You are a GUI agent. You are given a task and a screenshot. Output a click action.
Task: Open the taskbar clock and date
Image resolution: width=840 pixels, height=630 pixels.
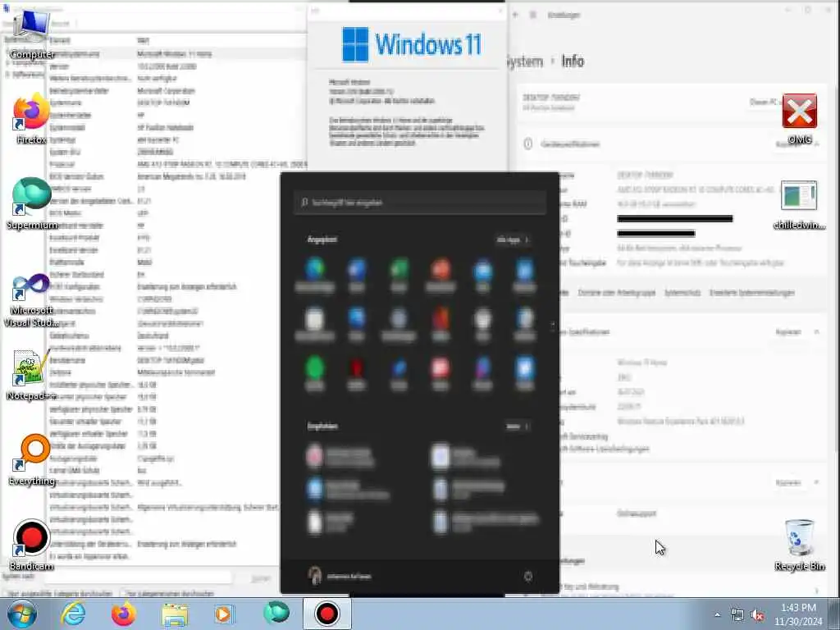click(x=798, y=614)
